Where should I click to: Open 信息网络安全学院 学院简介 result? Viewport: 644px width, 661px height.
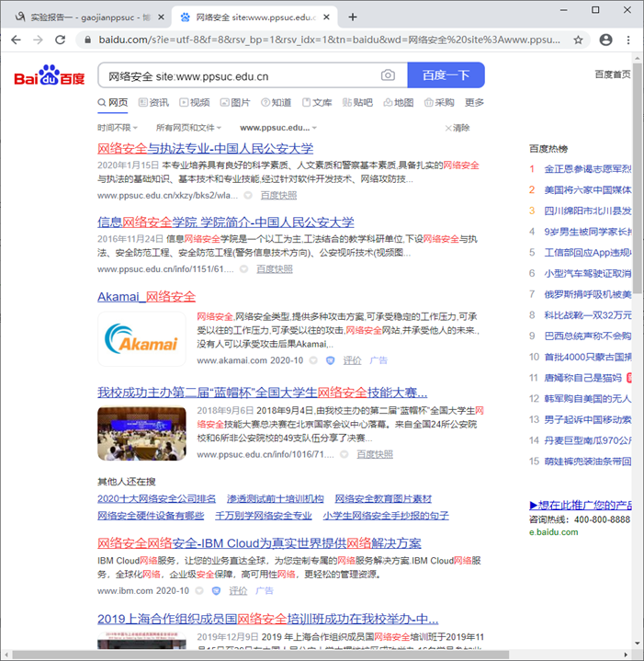[x=225, y=222]
